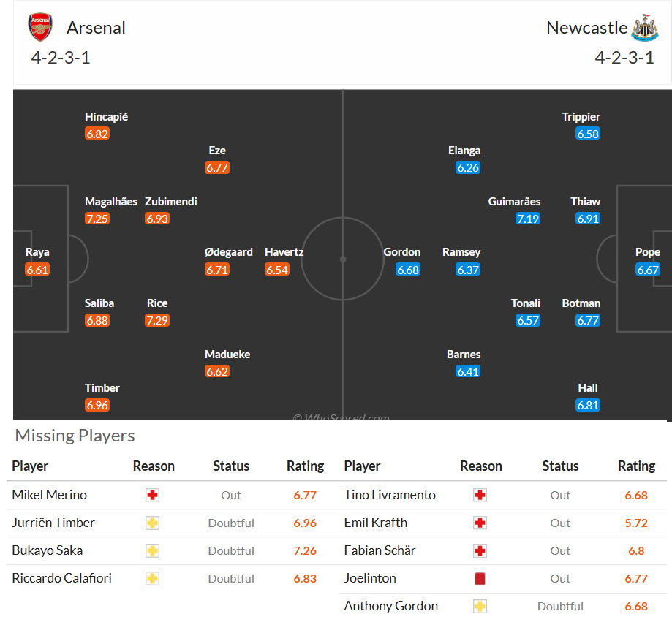Image resolution: width=672 pixels, height=633 pixels.
Task: Click Declan Rice's 7.29 rating badge
Action: [x=157, y=320]
